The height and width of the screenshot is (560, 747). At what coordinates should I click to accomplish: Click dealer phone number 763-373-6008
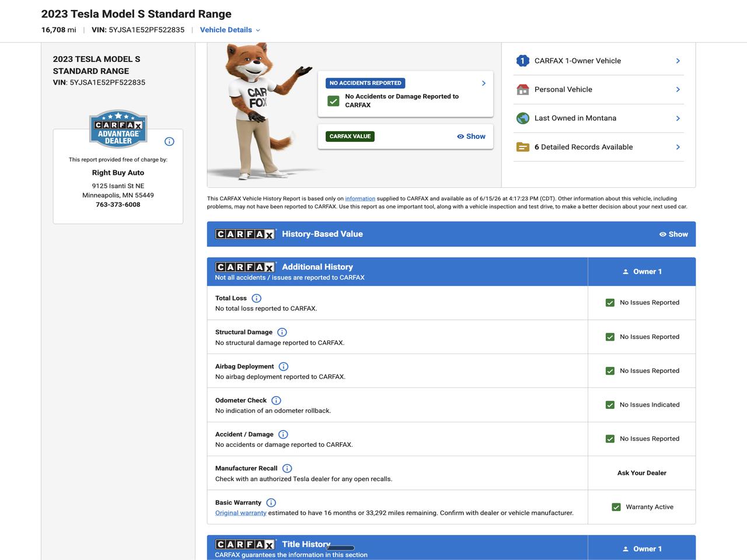point(118,205)
